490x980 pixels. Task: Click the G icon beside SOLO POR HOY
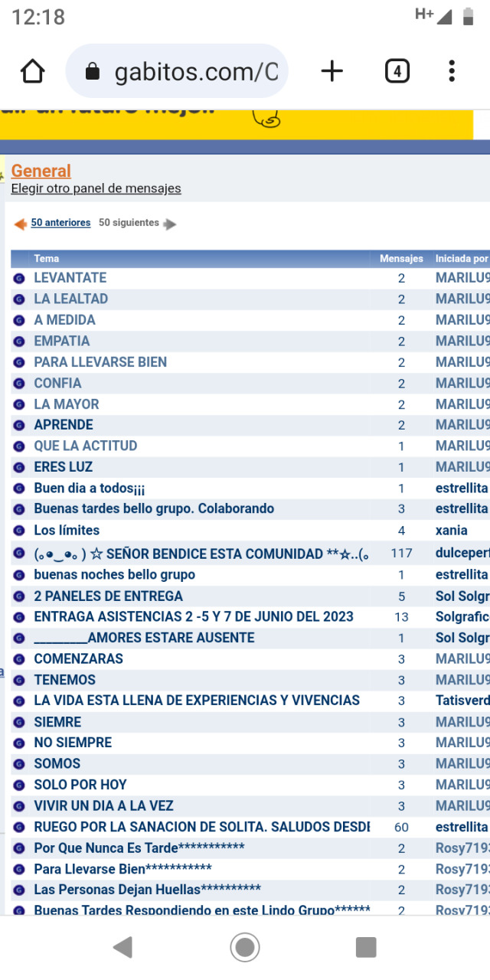point(19,786)
